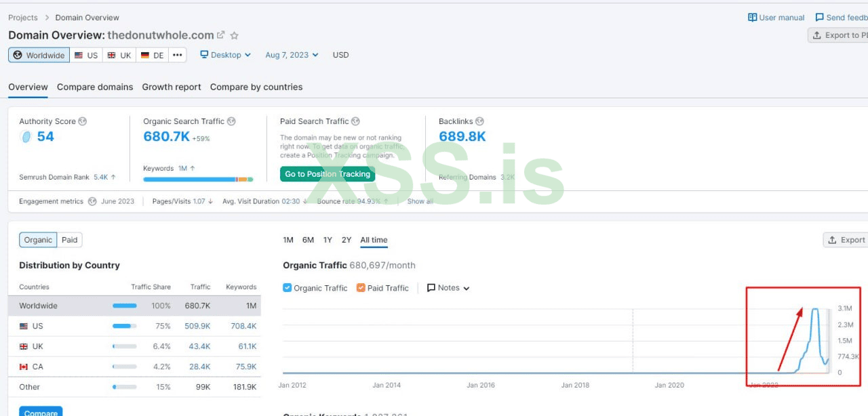The height and width of the screenshot is (416, 868).
Task: Switch to the Compare domains tab
Action: pyautogui.click(x=95, y=87)
